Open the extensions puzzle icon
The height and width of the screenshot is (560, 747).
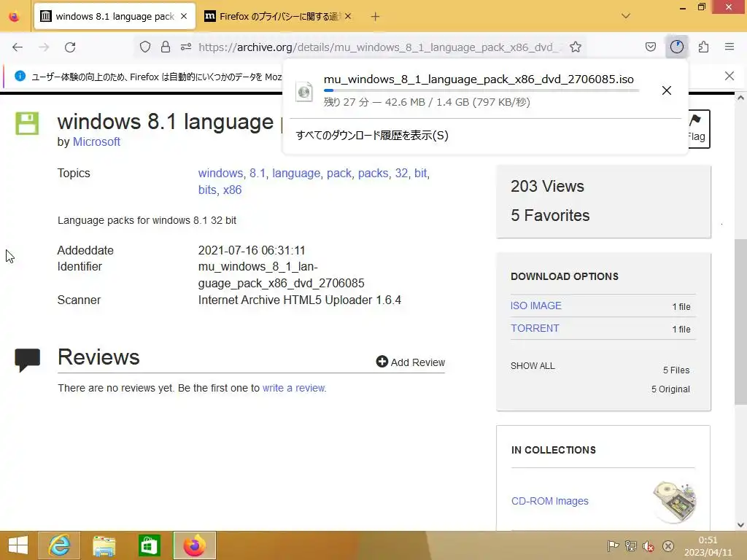pos(703,47)
